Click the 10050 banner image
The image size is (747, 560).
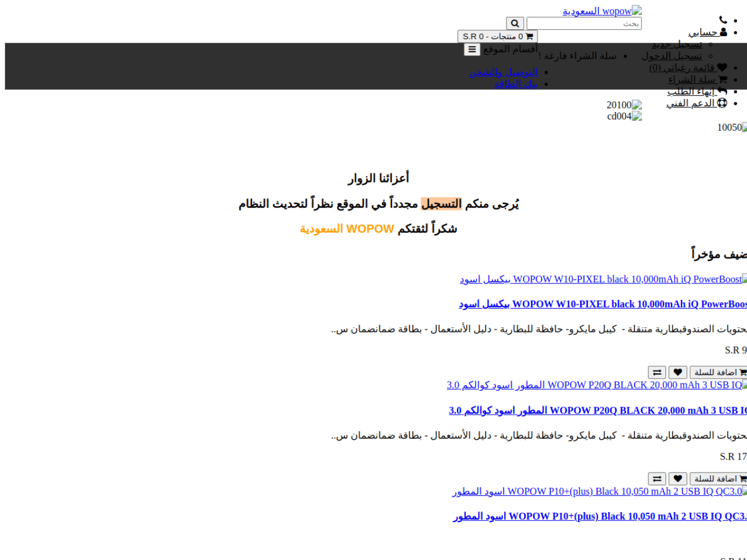click(x=732, y=127)
